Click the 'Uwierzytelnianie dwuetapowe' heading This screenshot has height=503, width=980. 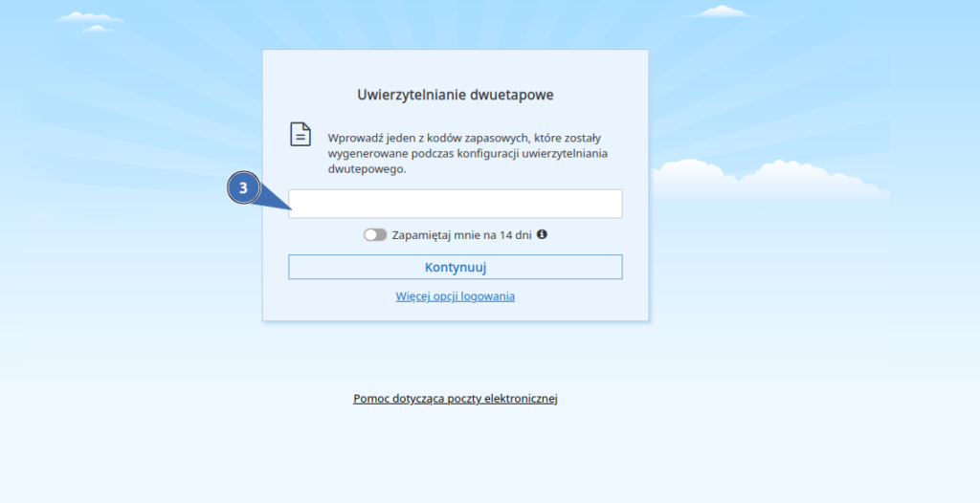point(456,95)
